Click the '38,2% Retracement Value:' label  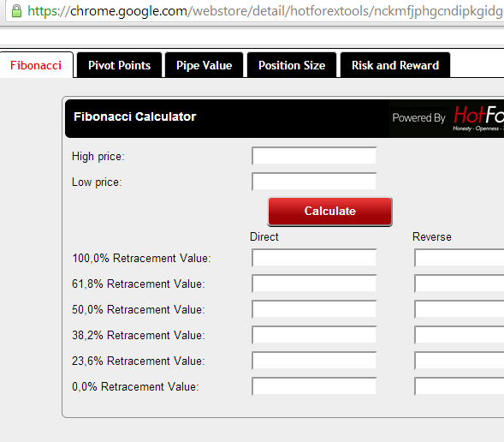[x=139, y=335]
